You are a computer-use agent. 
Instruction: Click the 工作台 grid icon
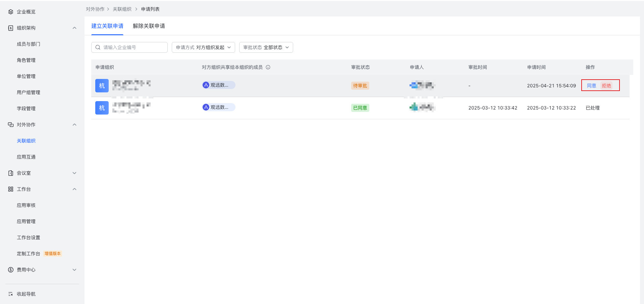pos(11,189)
